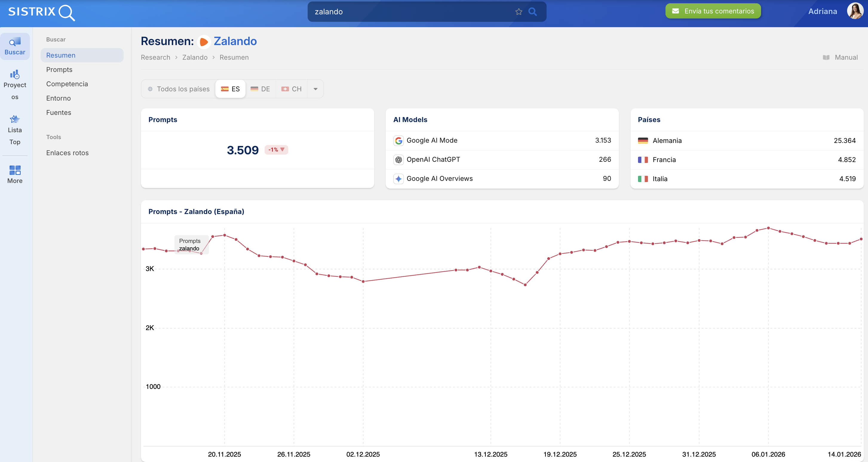The width and height of the screenshot is (868, 462).
Task: Open the Proyectos sidebar icon
Action: pos(15,74)
